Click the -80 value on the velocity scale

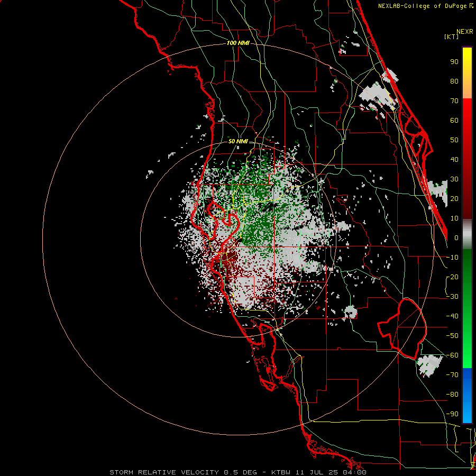(452, 395)
